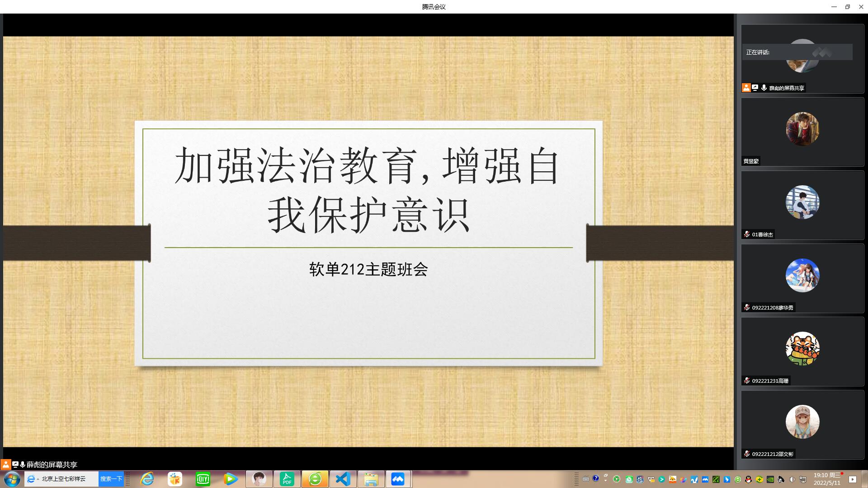Click the Tencent Meeting taskbar button

(x=398, y=479)
